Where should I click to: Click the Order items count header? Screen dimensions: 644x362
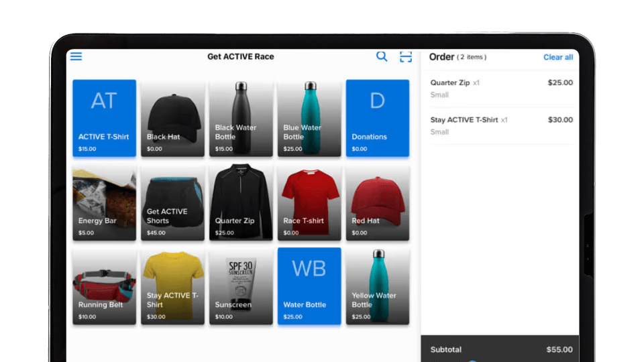click(458, 56)
